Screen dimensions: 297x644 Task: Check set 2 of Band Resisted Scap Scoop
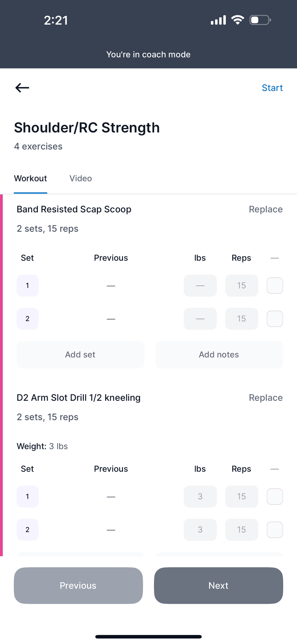pos(275,319)
